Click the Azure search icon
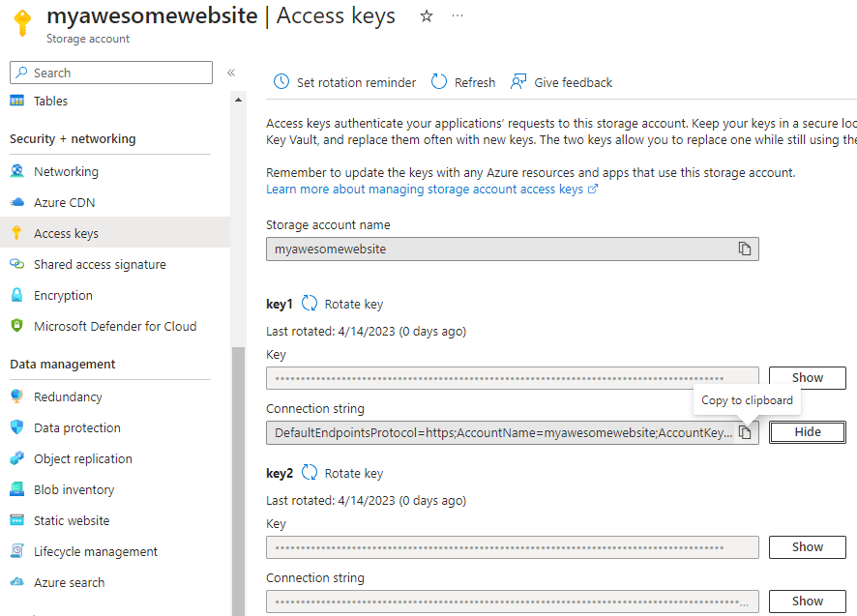Viewport: 857px width, 616px height. 17,582
